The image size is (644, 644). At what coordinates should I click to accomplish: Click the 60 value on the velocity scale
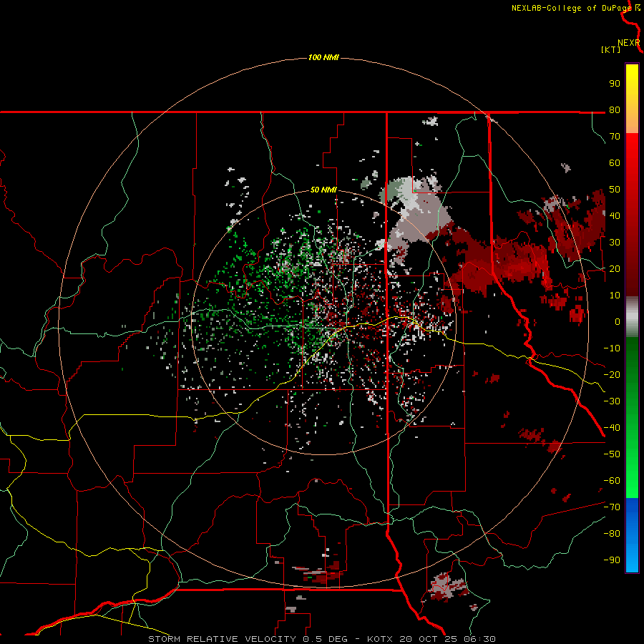click(615, 162)
